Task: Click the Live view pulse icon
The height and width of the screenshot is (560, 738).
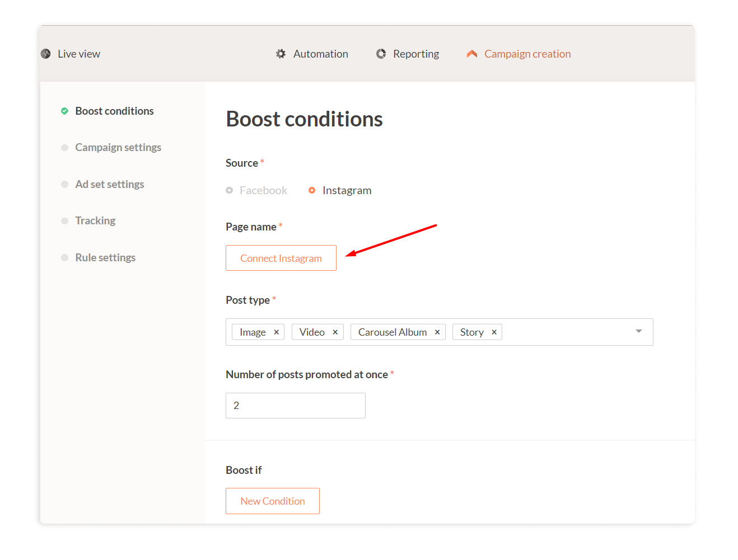Action: pos(46,54)
